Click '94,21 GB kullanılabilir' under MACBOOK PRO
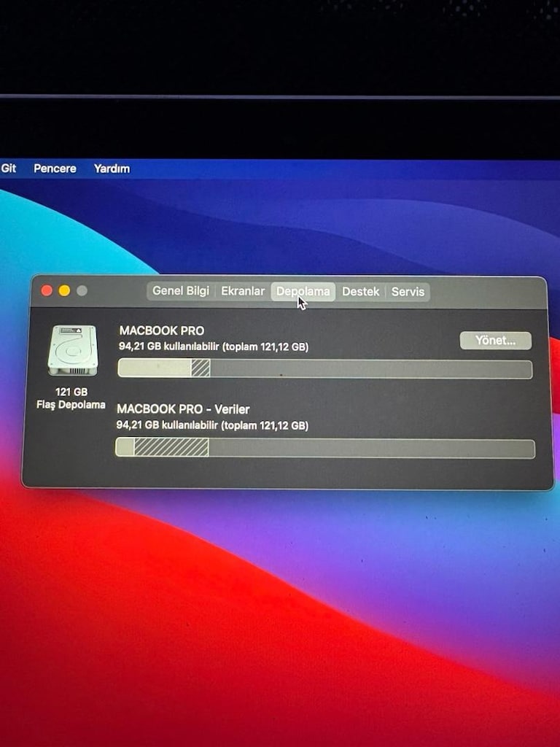Viewport: 560px width, 747px height. (168, 347)
